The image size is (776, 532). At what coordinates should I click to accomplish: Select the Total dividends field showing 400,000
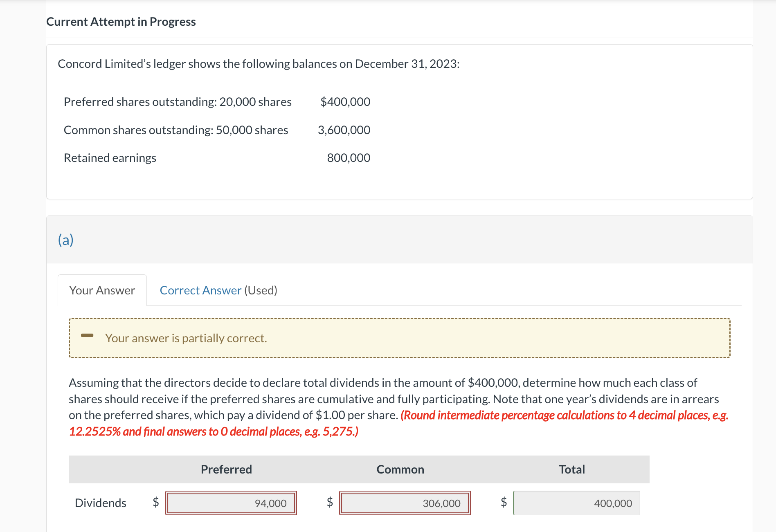[x=577, y=503]
